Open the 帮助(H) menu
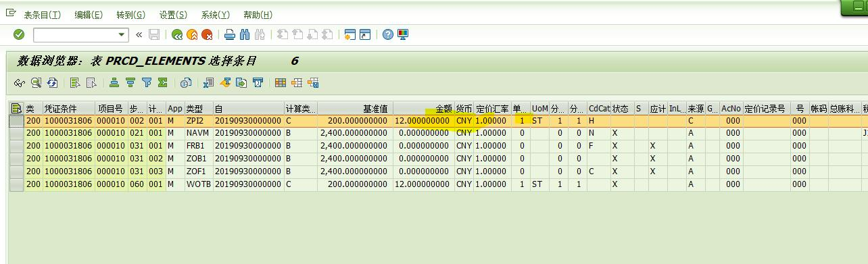This screenshot has height=264, width=868. 258,15
